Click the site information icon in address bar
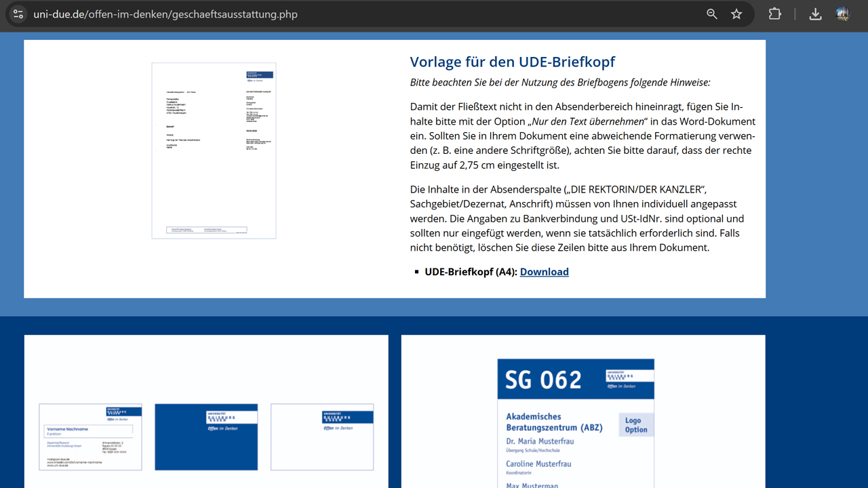The image size is (868, 488). tap(18, 14)
